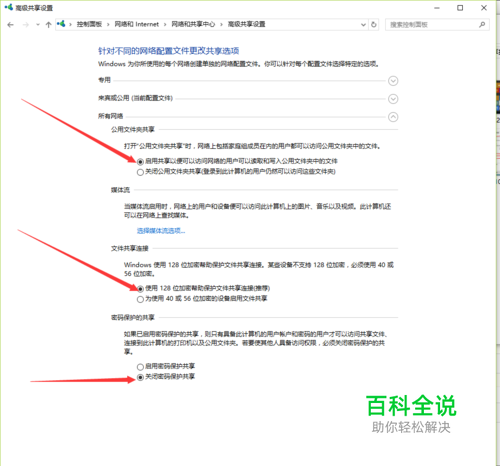Open the chevron after 网络和共享中心 breadcrumb

[x=221, y=24]
